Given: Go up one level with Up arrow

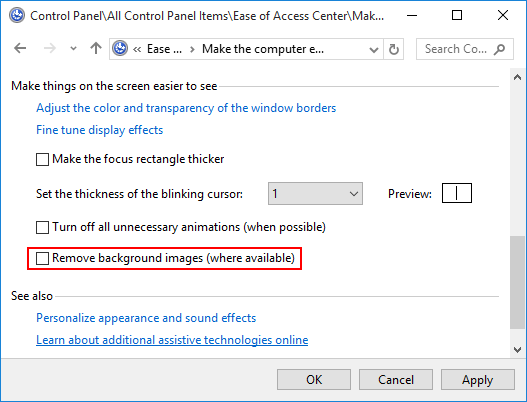Looking at the screenshot, I should tap(96, 48).
